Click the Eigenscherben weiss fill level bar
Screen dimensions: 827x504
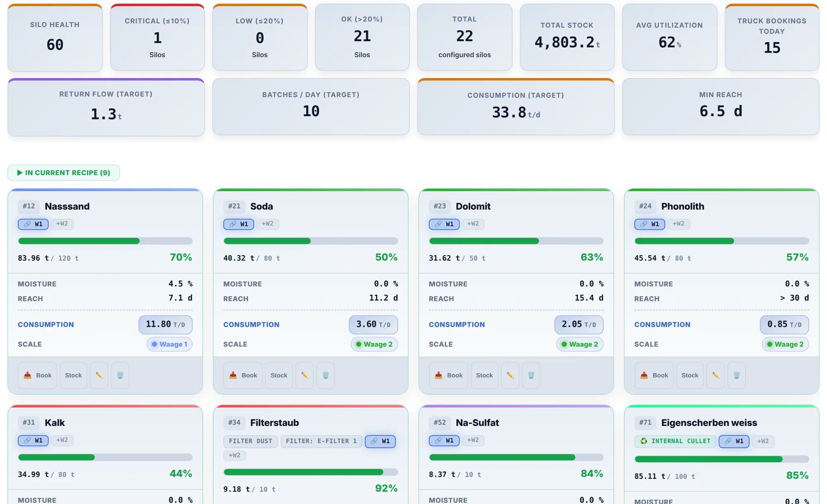pos(722,459)
